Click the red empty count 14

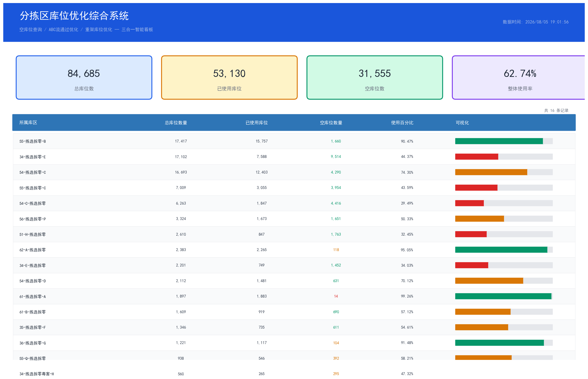(x=336, y=296)
